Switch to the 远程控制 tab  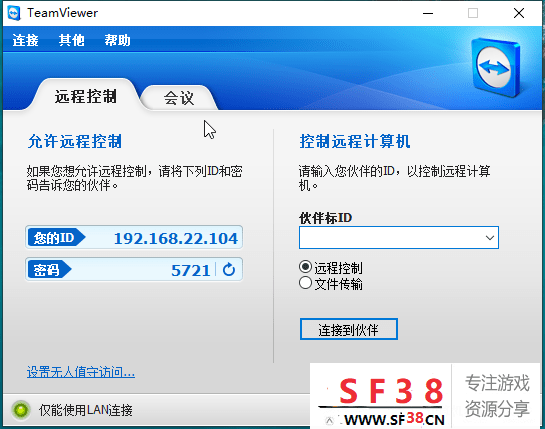86,96
